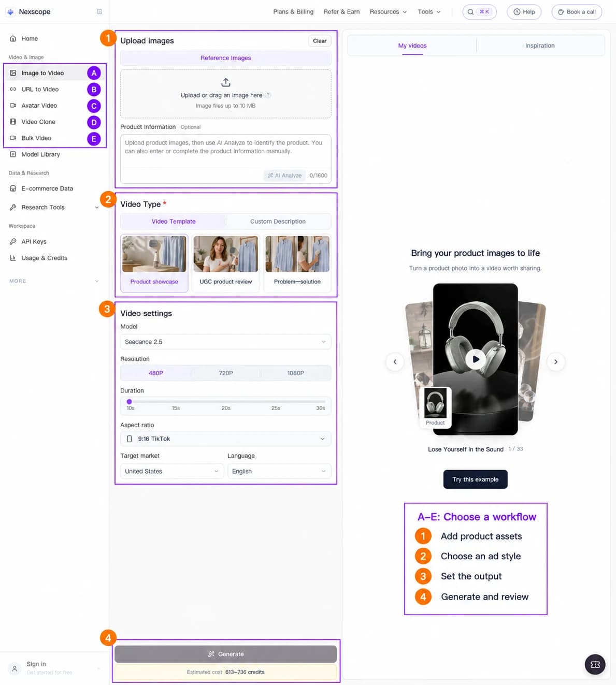Screen dimensions: 616x685
Task: Open Inspiration tab
Action: pyautogui.click(x=540, y=46)
